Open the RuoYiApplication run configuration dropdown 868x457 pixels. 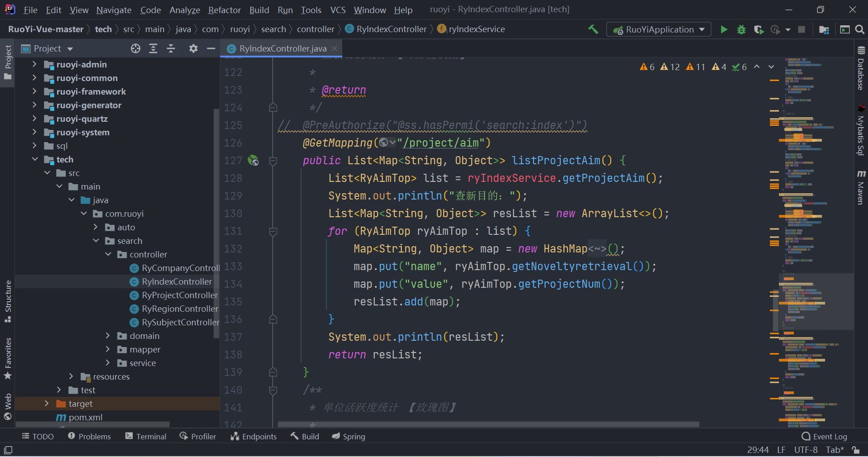tap(659, 29)
